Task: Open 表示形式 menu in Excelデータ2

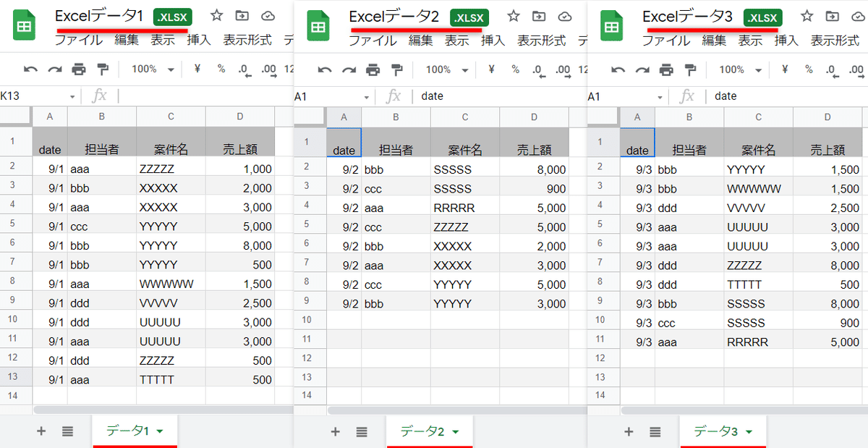Action: pyautogui.click(x=541, y=41)
